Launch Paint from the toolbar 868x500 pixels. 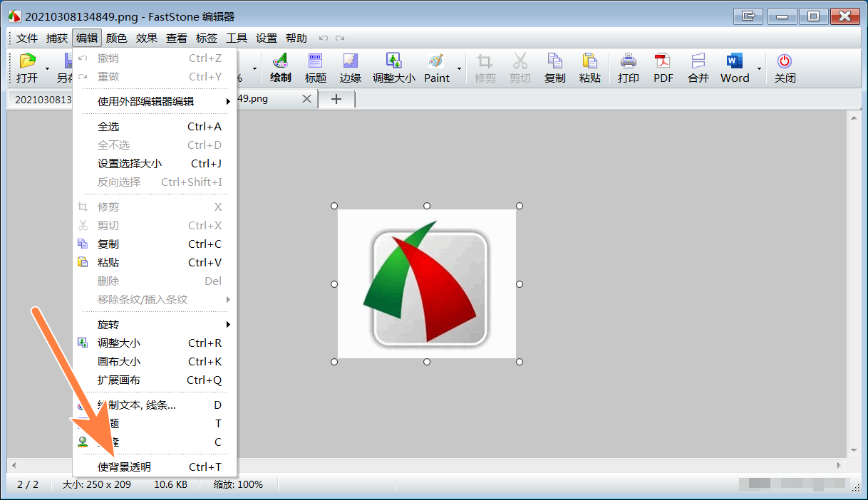click(x=437, y=68)
